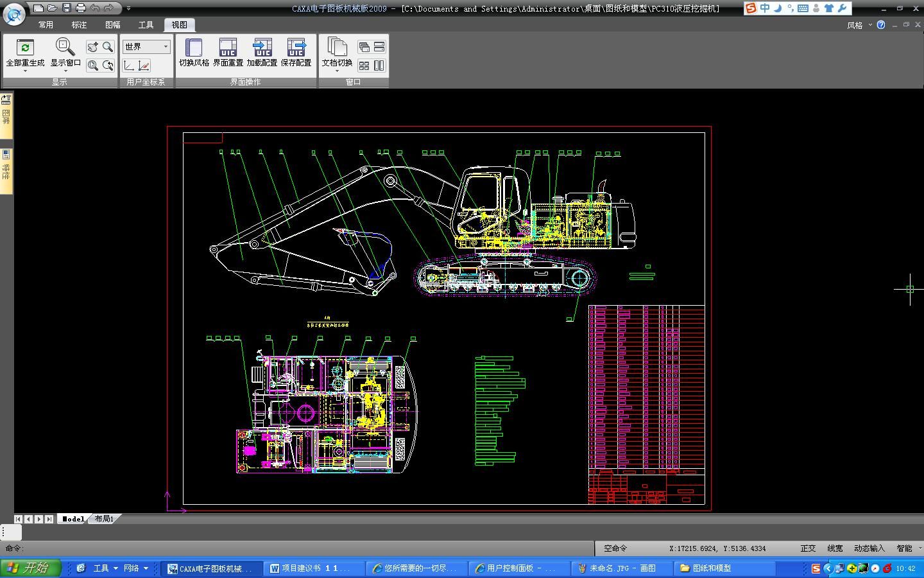Open the 图幅 ribbon tab
This screenshot has height=578, width=924.
(x=112, y=25)
